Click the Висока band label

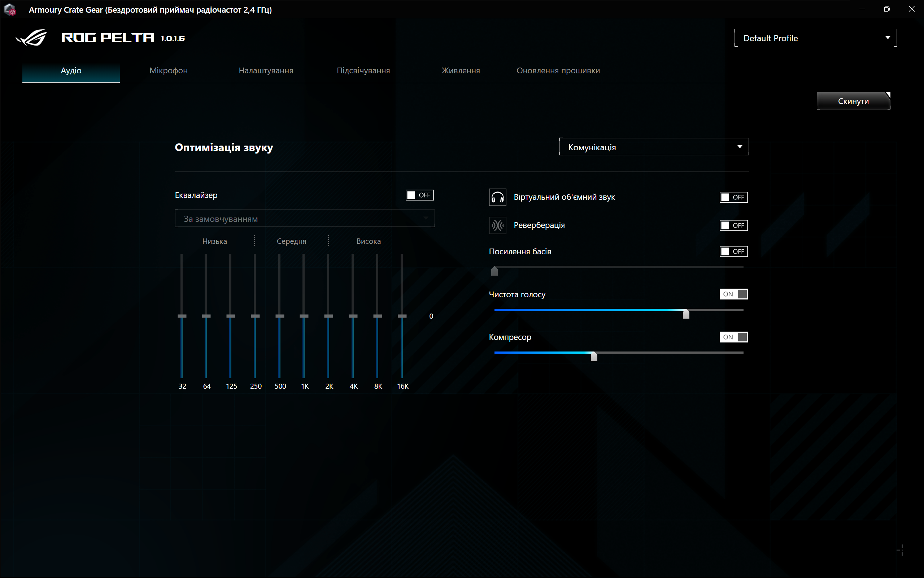(369, 241)
